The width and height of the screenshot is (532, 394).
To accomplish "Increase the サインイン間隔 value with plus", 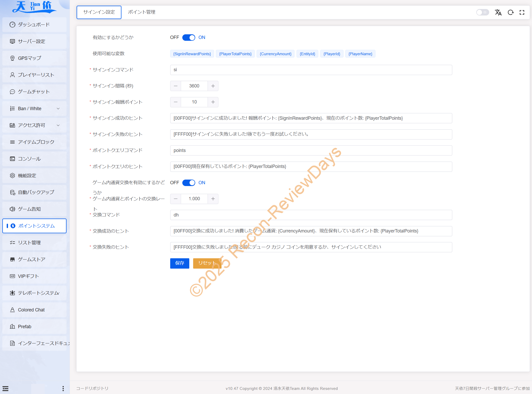I will (x=213, y=86).
